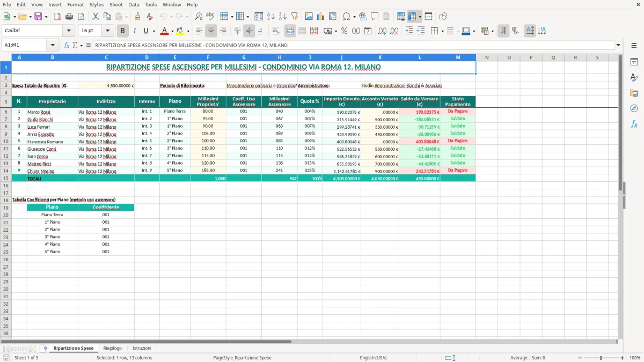Click Format as Number icon

[x=356, y=31]
